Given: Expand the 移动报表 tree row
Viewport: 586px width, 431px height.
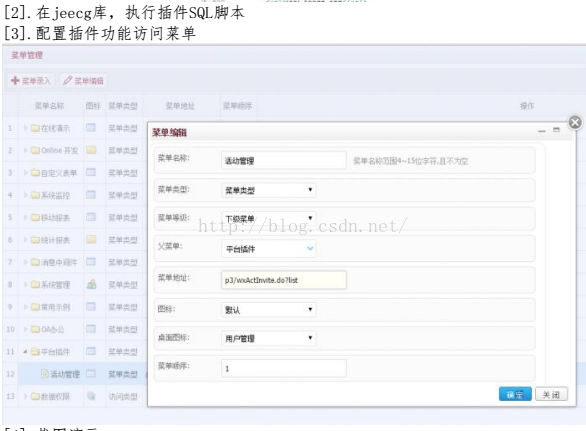Looking at the screenshot, I should click(x=25, y=218).
